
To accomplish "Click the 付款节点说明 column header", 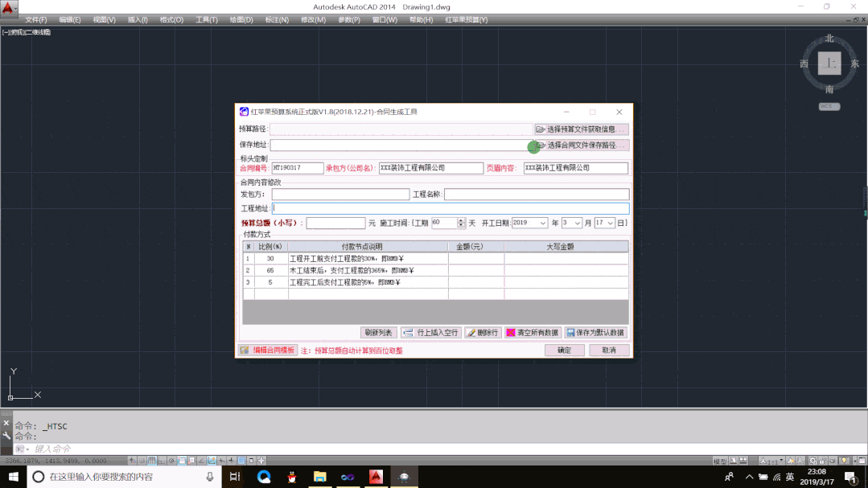I will pos(368,247).
